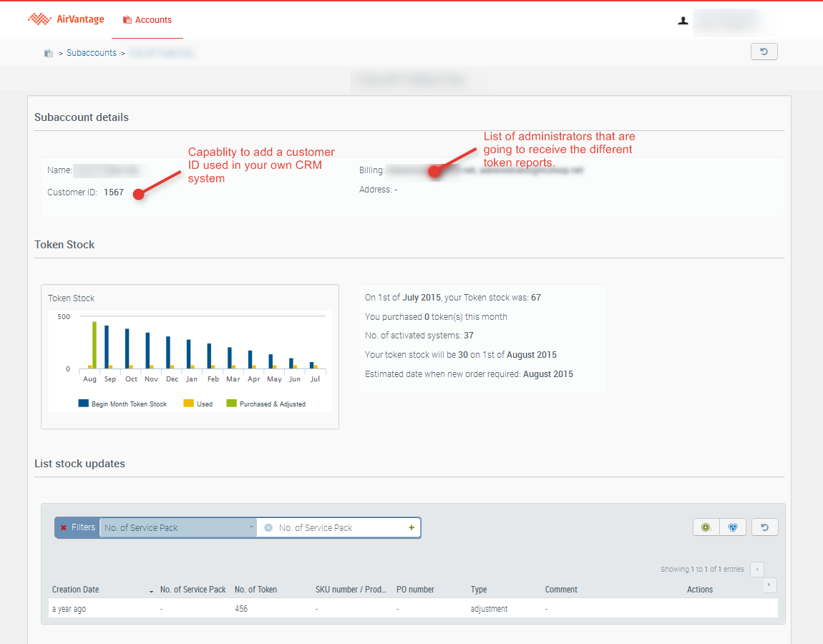823x644 pixels.
Task: Go to next page of entries
Action: [770, 585]
